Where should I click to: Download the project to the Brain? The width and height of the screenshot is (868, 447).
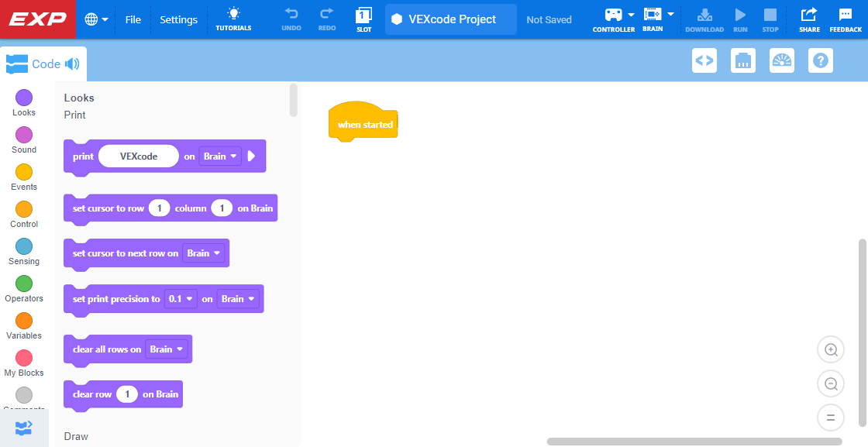pos(704,19)
